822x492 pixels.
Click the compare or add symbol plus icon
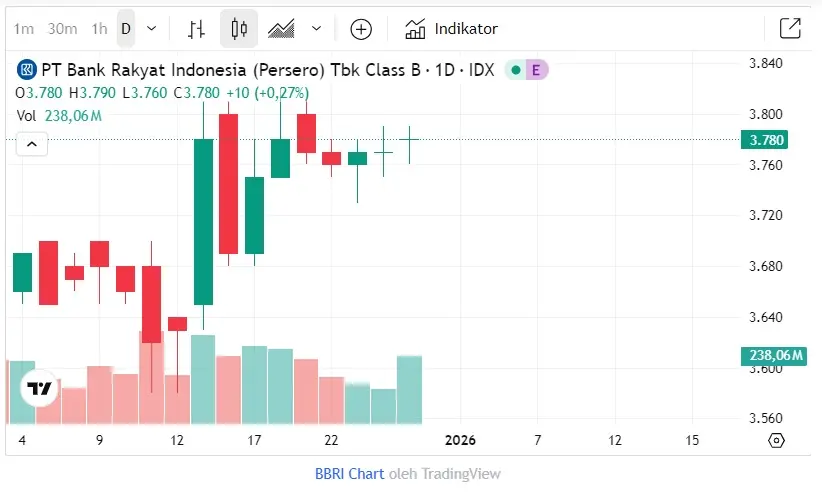click(x=361, y=29)
